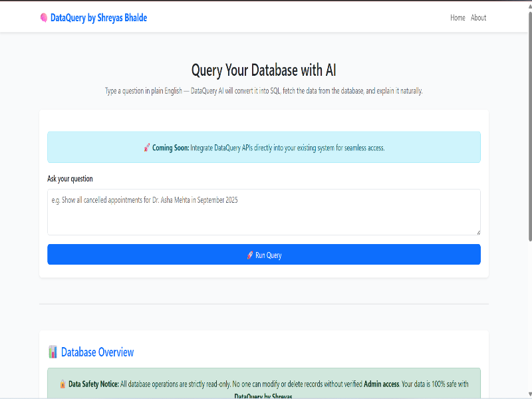532x399 pixels.
Task: Click the Database Overview section heading
Action: pos(98,352)
